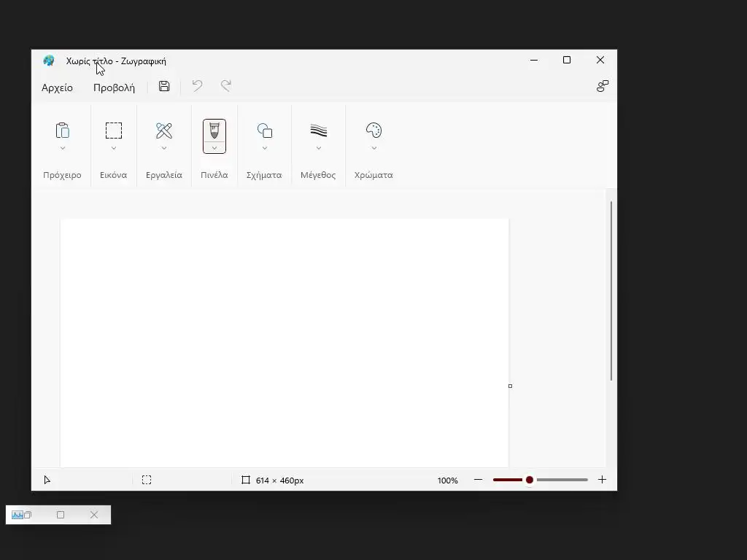Click the zoom out minus button
The height and width of the screenshot is (560, 747).
click(479, 480)
